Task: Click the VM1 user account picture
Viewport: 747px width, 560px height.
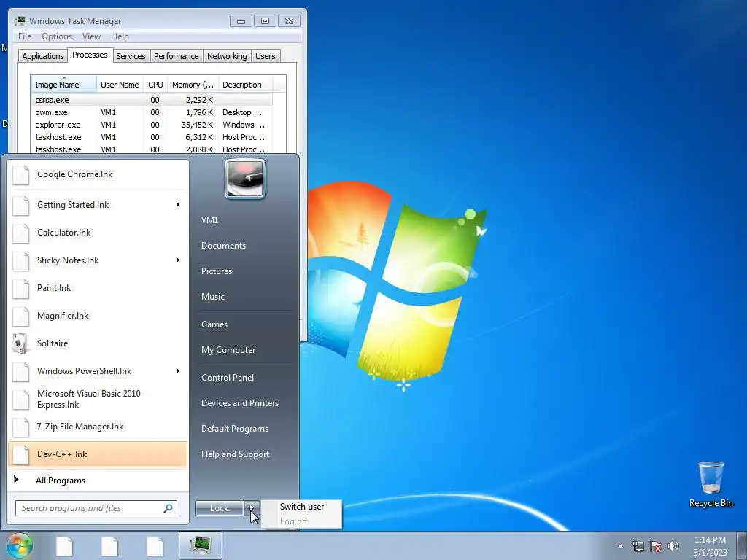Action: click(x=245, y=179)
